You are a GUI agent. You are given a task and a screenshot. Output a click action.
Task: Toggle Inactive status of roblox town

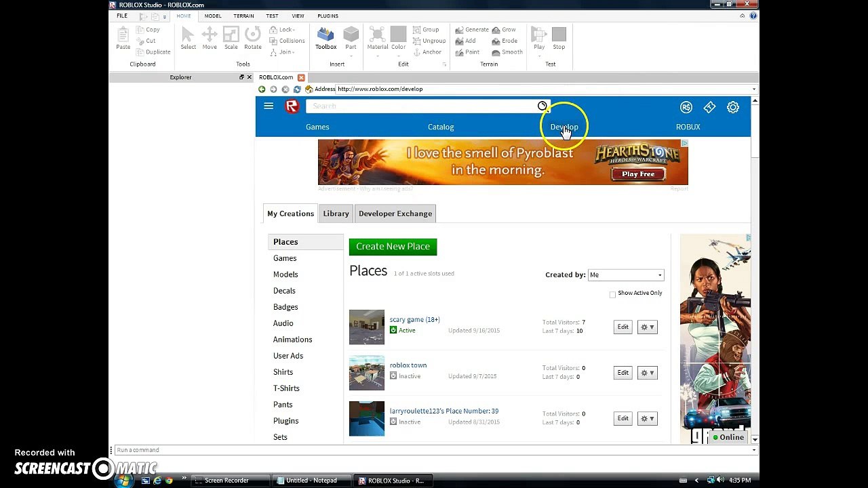393,375
